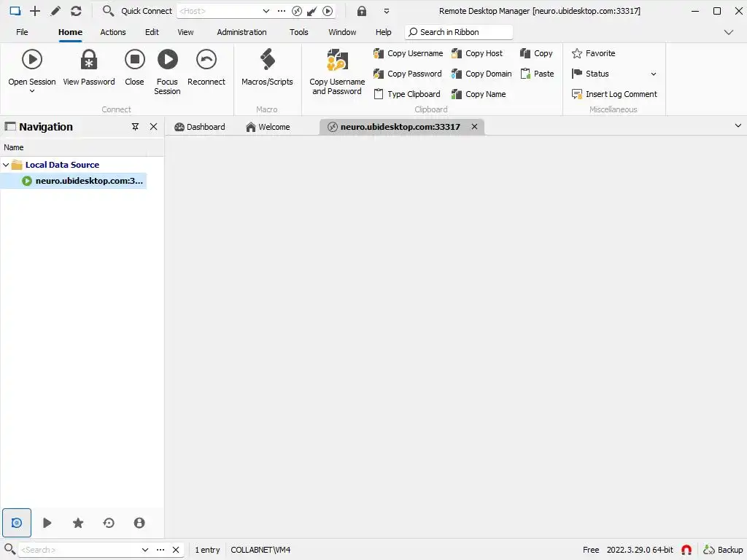Click the quick connect play icon in title bar
The image size is (747, 560).
pos(328,11)
